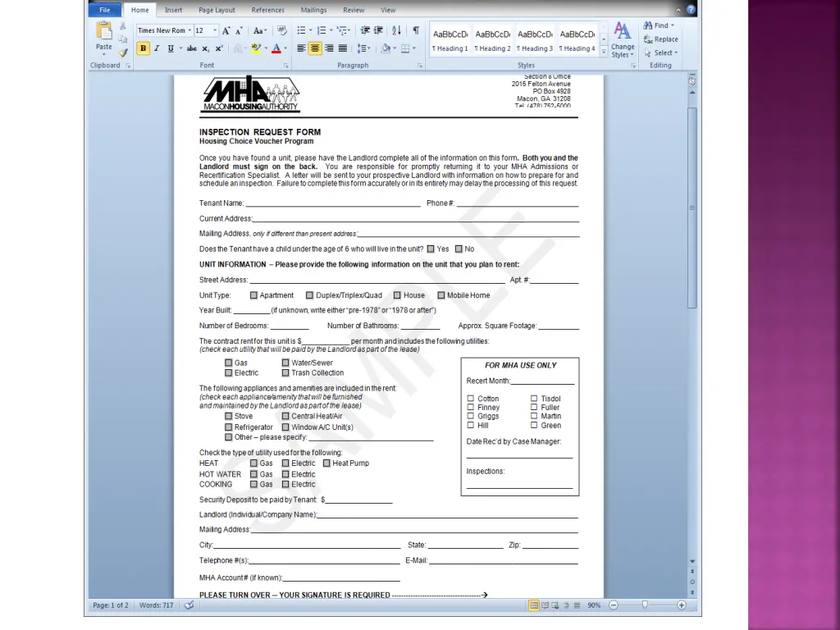Apply the Heading 1 style
The width and height of the screenshot is (840, 630).
[x=450, y=40]
